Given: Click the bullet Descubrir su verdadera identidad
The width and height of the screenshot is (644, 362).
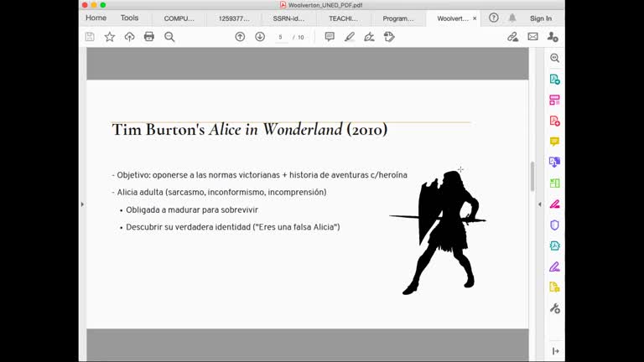Looking at the screenshot, I should point(233,227).
